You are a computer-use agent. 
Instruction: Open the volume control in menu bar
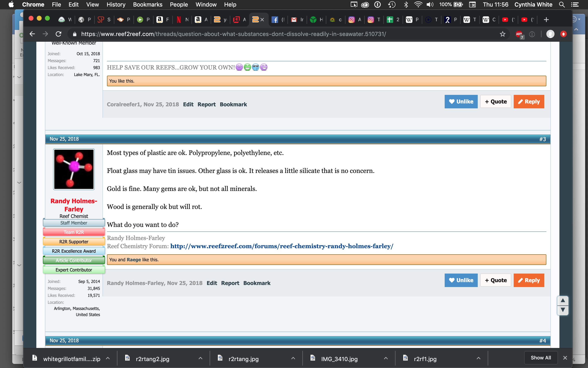point(430,4)
